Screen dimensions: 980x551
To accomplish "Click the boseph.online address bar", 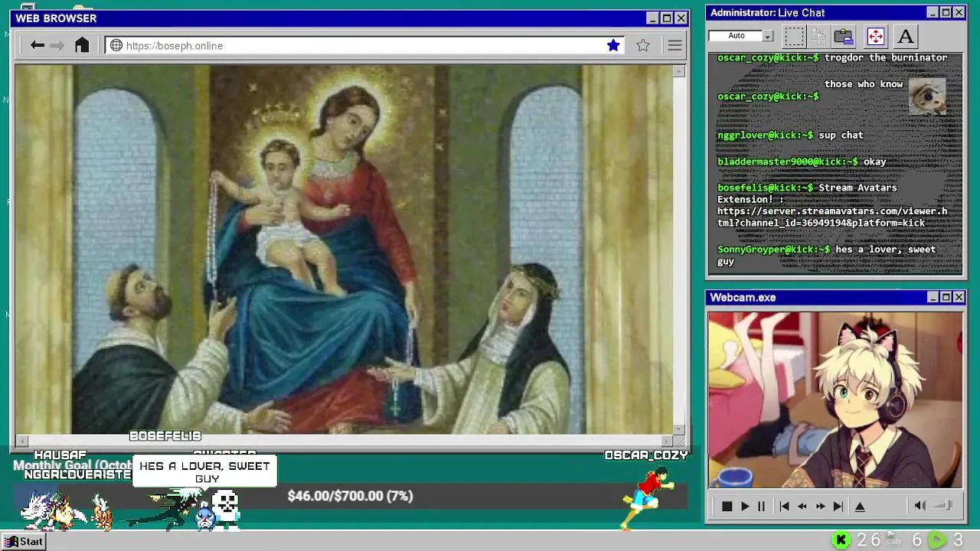I will point(364,45).
